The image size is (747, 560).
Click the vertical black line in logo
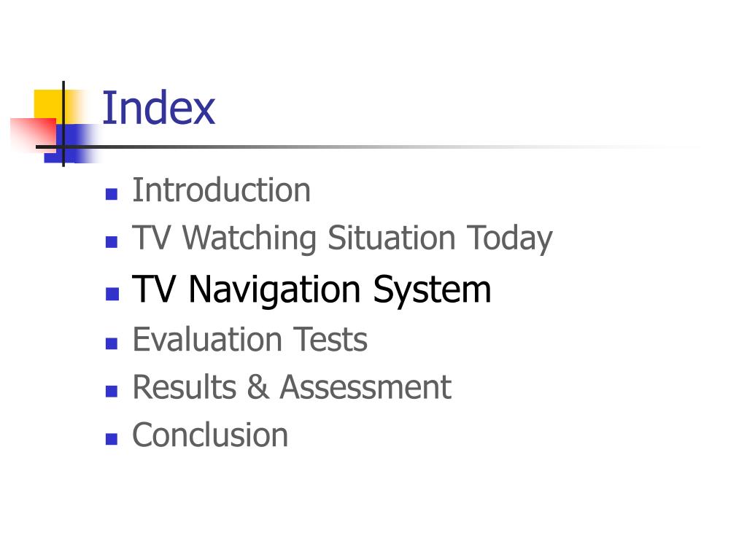pos(63,124)
